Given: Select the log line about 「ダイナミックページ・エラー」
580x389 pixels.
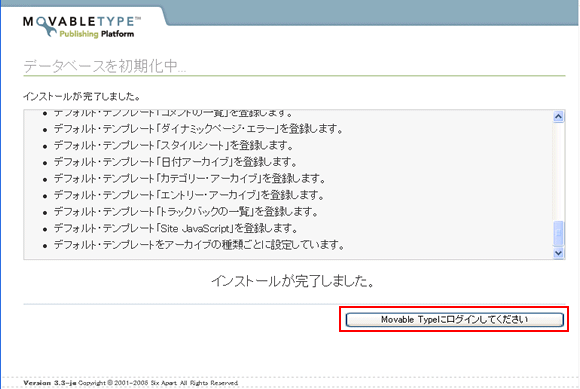Looking at the screenshot, I should tap(199, 129).
